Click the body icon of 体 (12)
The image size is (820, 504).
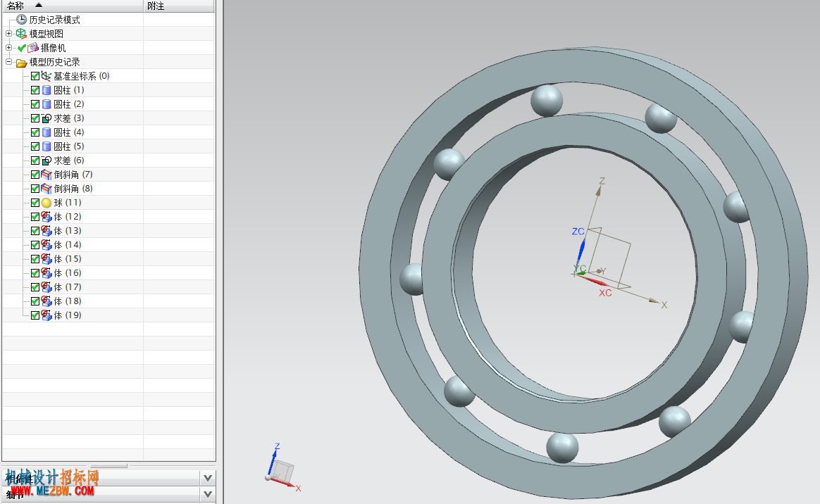46,217
